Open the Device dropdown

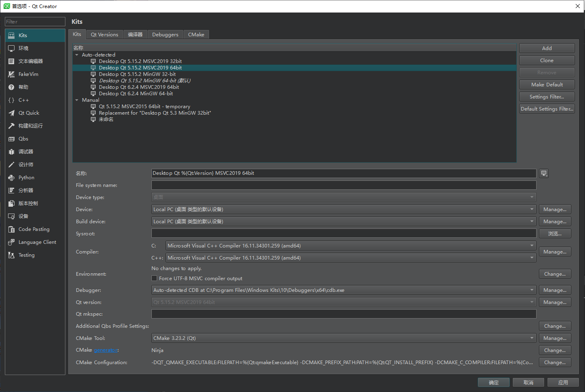coord(344,210)
